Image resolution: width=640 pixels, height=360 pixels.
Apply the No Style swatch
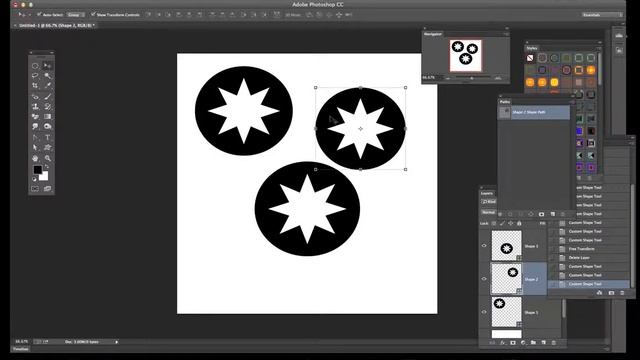pos(530,58)
